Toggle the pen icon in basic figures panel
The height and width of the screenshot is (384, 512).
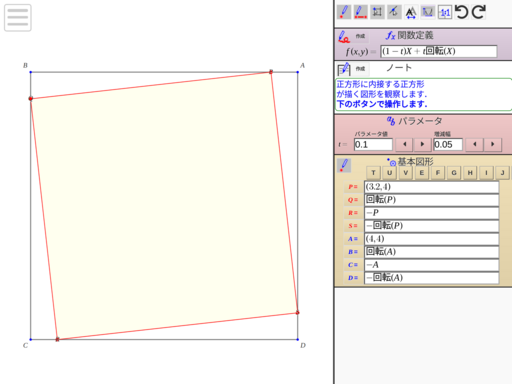point(344,165)
